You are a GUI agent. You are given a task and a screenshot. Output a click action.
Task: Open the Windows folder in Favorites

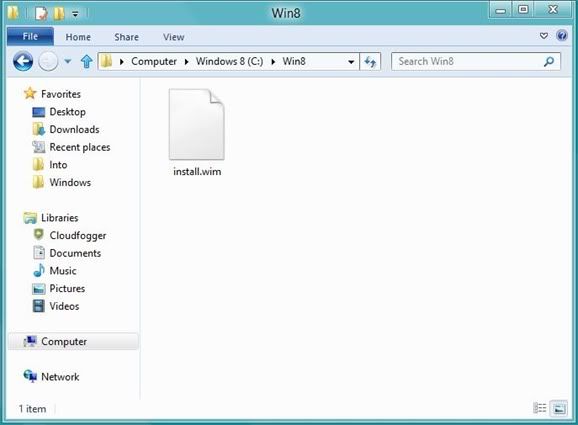coord(70,182)
